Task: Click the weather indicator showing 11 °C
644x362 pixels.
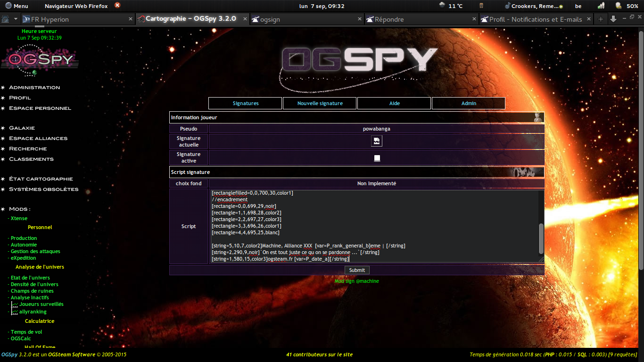Action: pyautogui.click(x=451, y=6)
